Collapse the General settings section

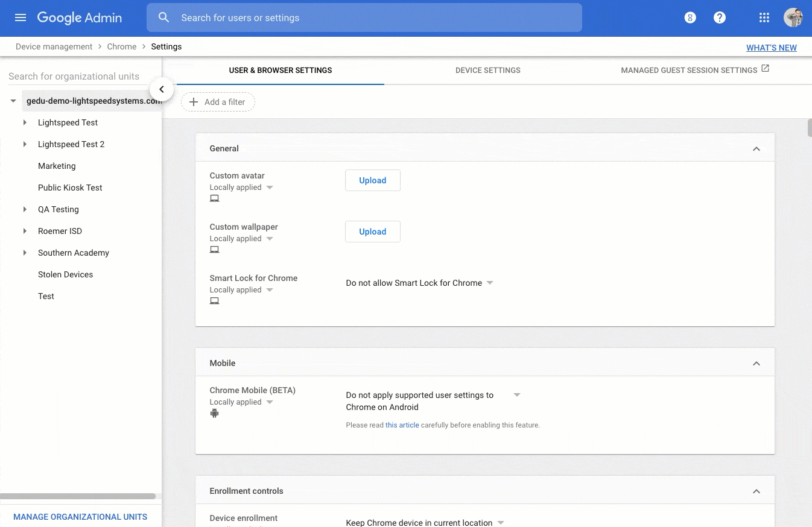(756, 148)
